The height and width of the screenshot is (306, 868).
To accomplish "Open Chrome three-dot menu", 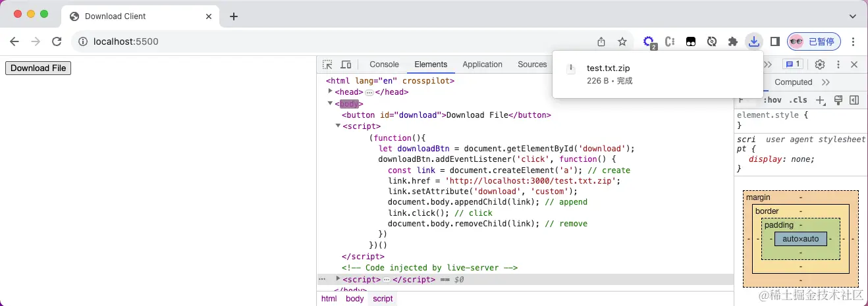I will 854,41.
